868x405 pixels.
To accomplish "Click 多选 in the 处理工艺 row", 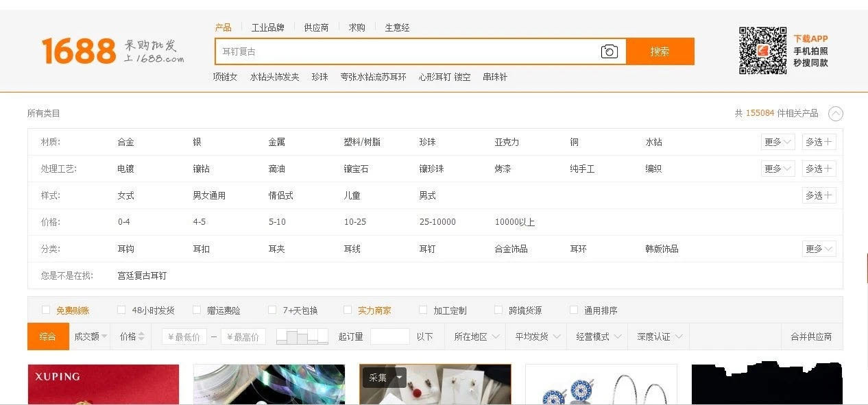I will coord(819,169).
